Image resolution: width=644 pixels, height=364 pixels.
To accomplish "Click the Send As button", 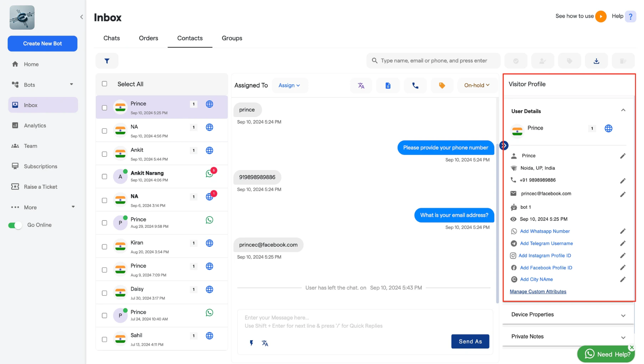I will pos(470,342).
